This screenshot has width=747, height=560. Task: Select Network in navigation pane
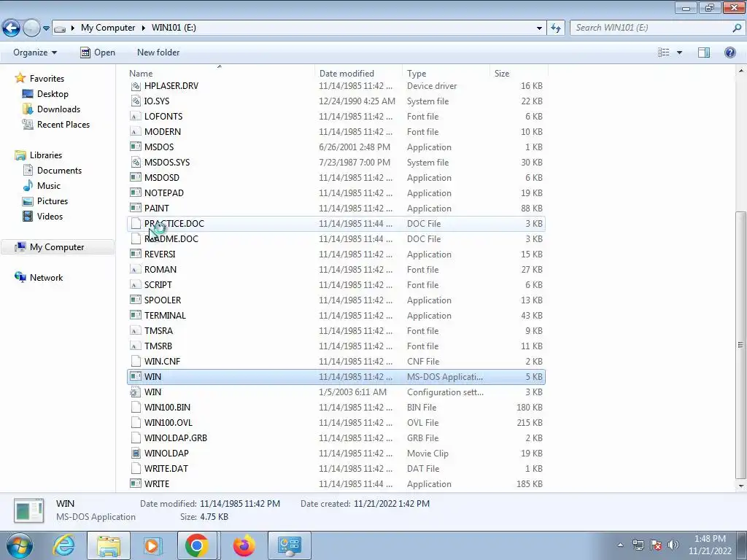click(46, 278)
